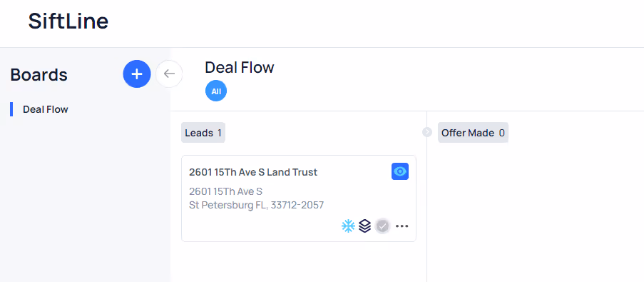The image size is (644, 282).
Task: Toggle the blue eye watch icon
Action: click(400, 171)
